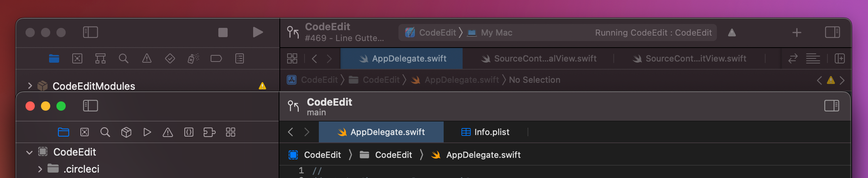Screen dimensions: 868x178
Task: Show warnings from Xcode toolbar triangle
Action: pyautogui.click(x=732, y=33)
